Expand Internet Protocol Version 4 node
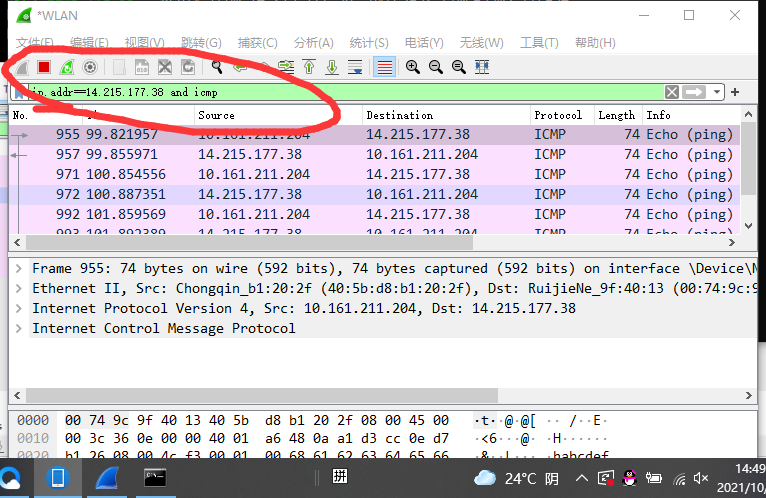 [19, 308]
